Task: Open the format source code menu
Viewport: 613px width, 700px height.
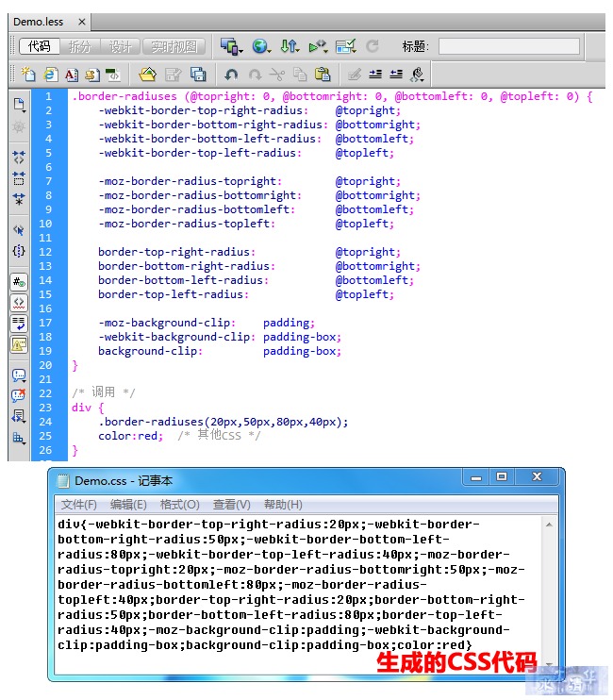Action: point(417,75)
